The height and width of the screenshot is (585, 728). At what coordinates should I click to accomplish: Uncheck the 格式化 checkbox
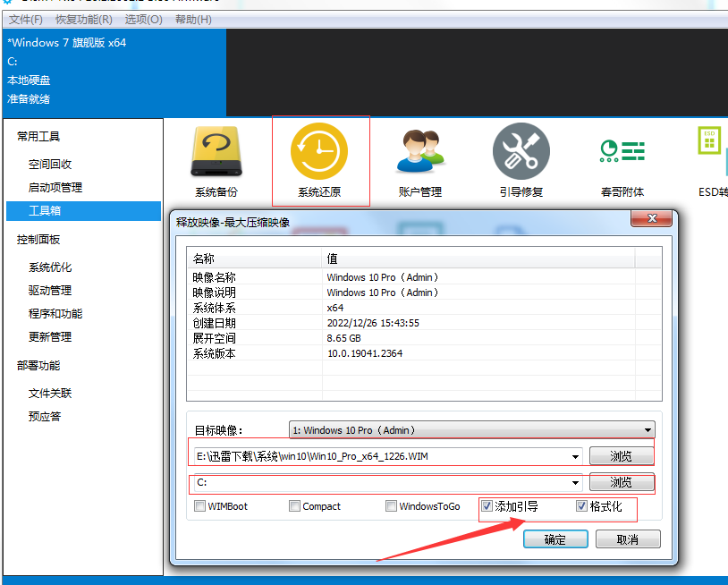point(581,505)
